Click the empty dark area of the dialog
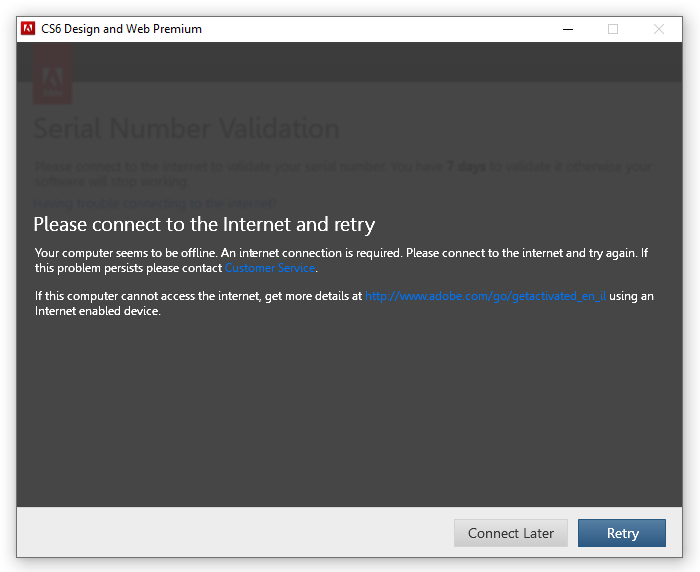This screenshot has height=572, width=700. [349, 411]
